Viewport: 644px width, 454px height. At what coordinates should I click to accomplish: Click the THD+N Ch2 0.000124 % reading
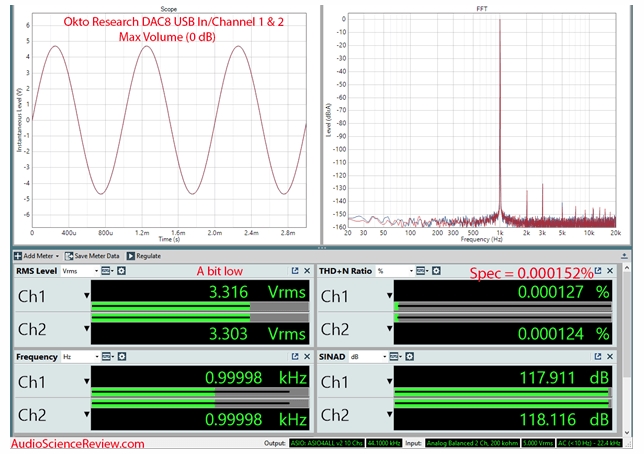(564, 333)
